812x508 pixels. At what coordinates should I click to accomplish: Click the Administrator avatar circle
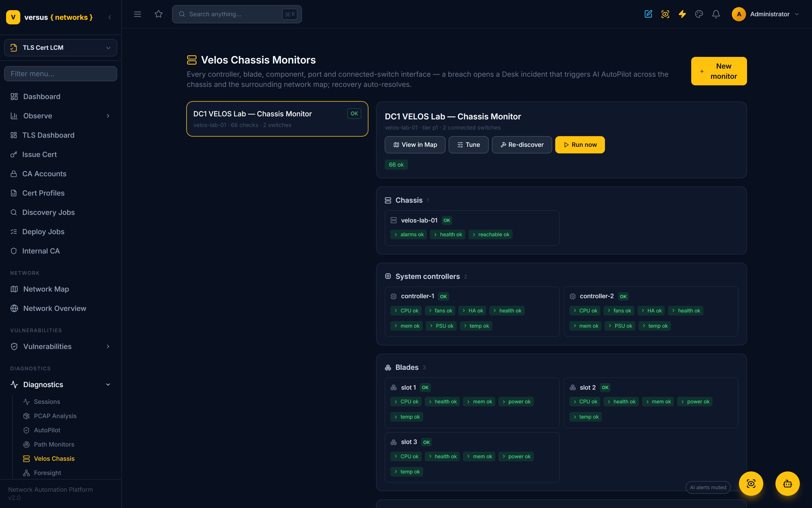tap(739, 14)
